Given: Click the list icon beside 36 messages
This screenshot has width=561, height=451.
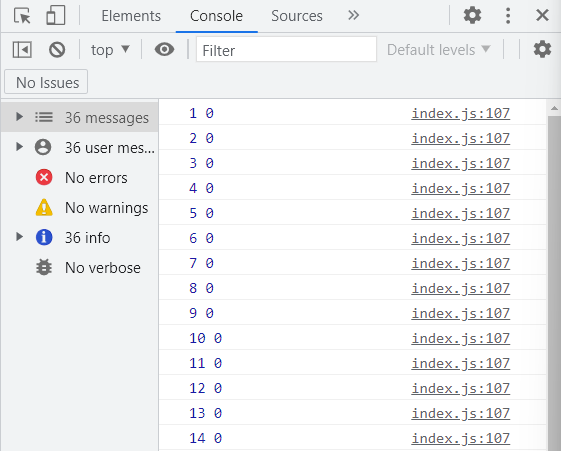Looking at the screenshot, I should point(44,117).
